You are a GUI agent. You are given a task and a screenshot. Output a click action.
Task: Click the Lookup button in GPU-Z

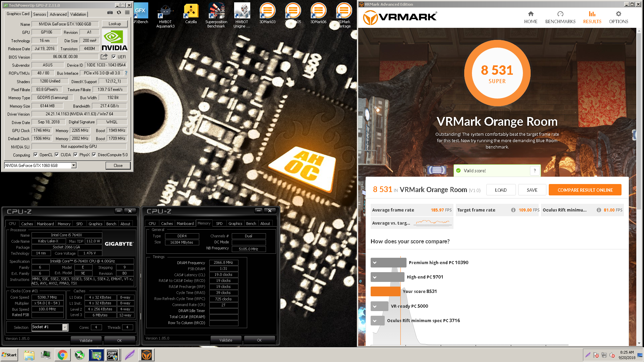pos(115,24)
